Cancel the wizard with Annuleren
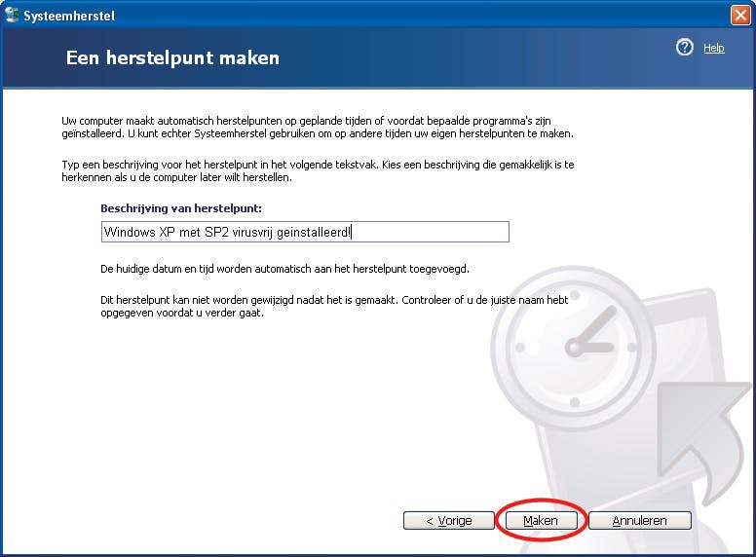 (640, 520)
